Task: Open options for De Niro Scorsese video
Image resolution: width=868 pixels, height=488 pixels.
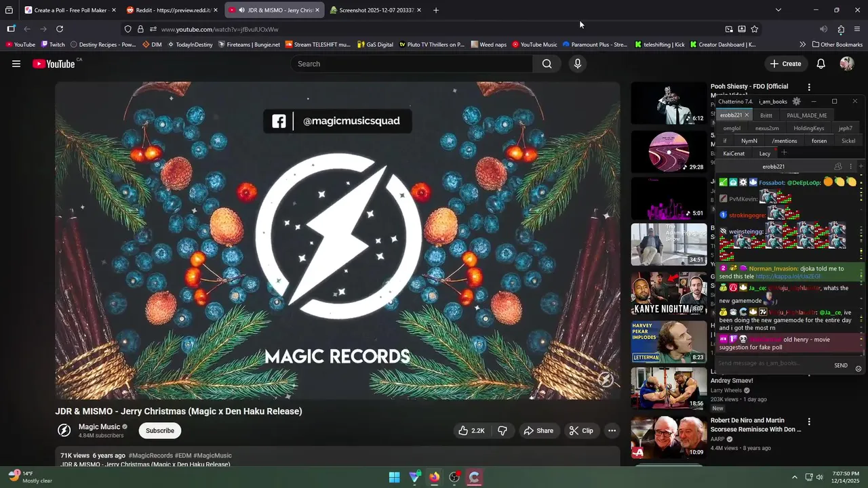Action: [809, 421]
